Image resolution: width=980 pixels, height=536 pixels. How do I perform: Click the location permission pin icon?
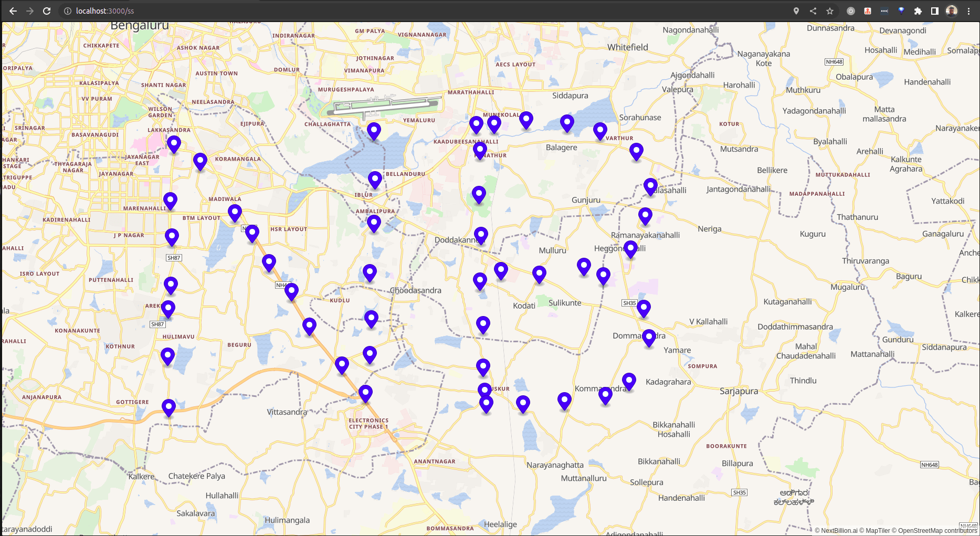796,11
